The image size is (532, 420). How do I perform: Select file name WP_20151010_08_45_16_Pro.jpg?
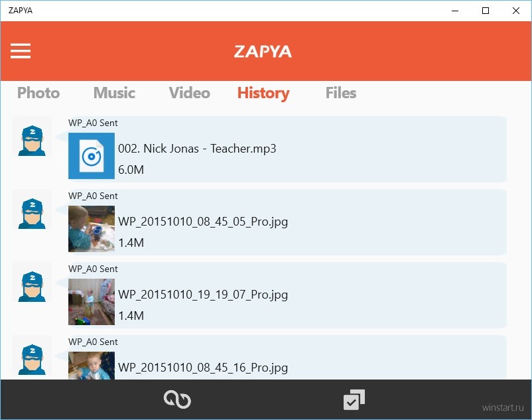coord(203,368)
